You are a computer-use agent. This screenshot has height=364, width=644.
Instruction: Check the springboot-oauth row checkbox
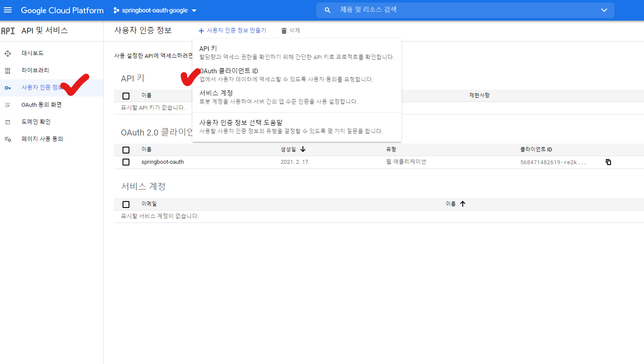[126, 162]
